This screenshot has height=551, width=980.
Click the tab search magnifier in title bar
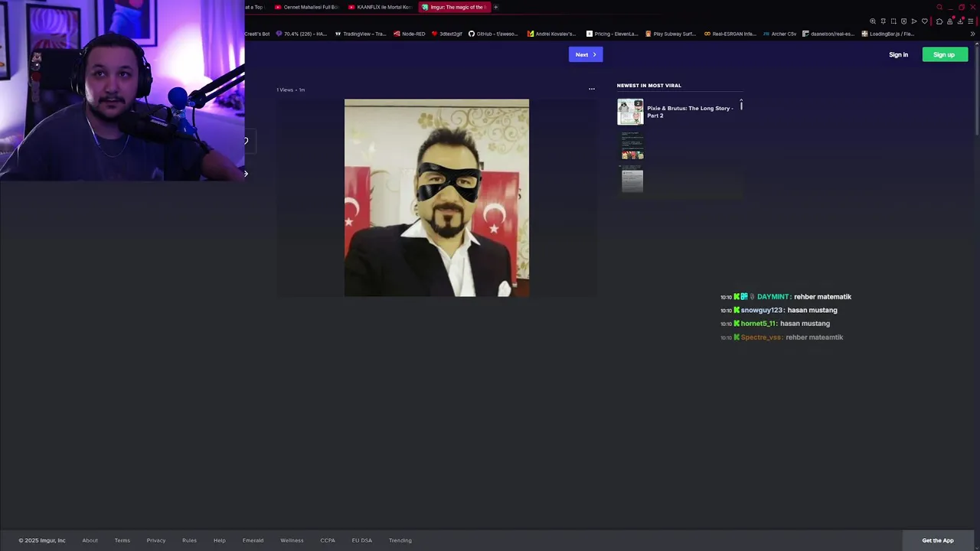point(939,7)
